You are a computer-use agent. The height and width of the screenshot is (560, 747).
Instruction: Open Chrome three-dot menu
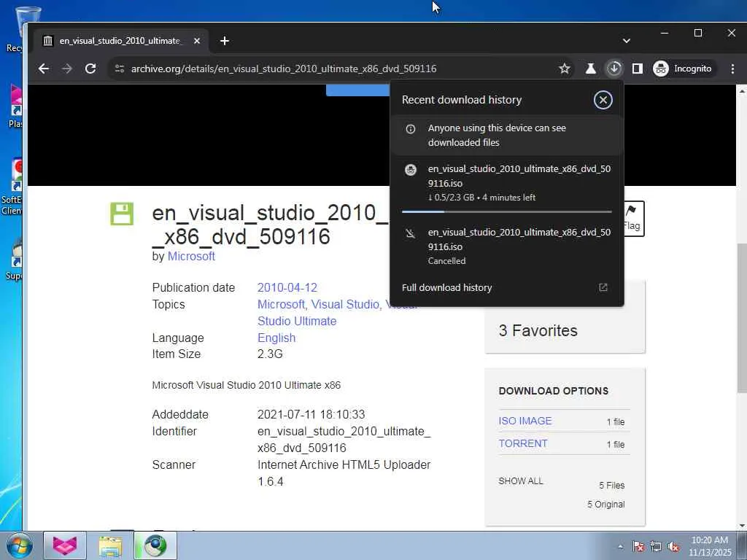[732, 69]
